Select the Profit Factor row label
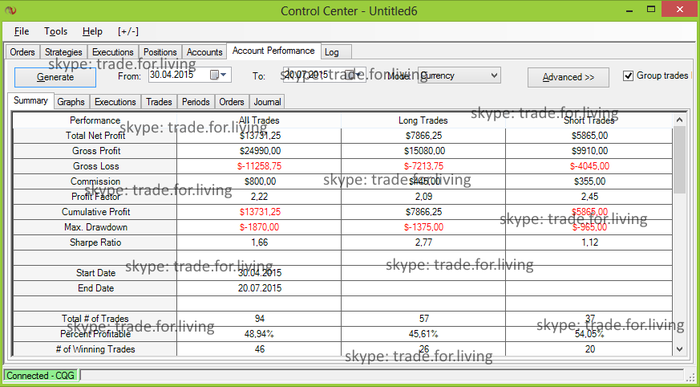 pyautogui.click(x=96, y=196)
